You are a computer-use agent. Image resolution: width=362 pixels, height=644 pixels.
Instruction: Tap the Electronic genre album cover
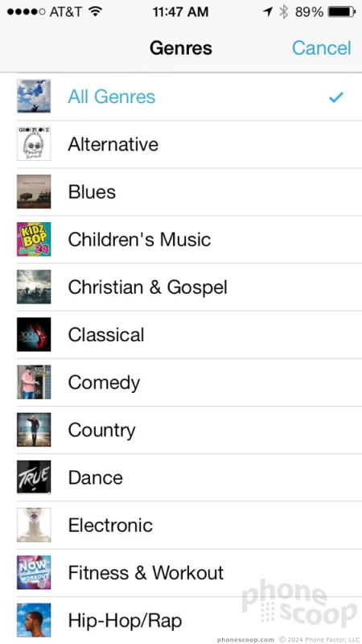coord(34,525)
